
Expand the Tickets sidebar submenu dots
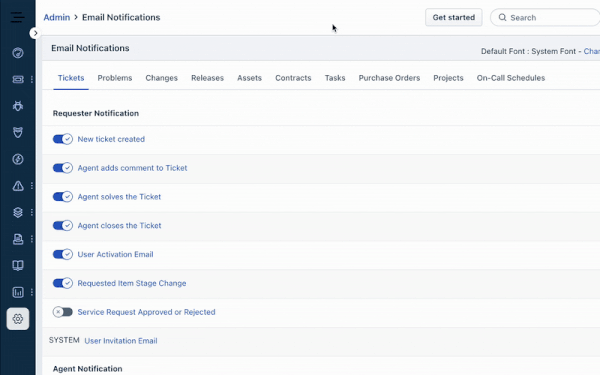click(32, 79)
